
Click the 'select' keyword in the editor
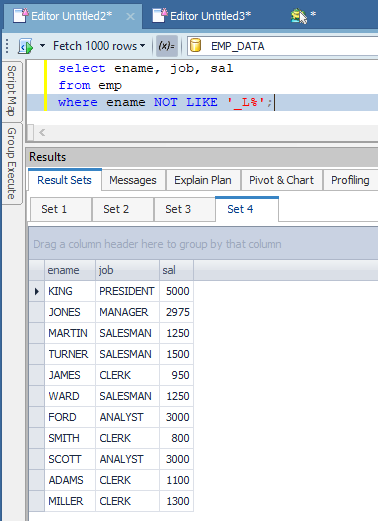click(82, 68)
